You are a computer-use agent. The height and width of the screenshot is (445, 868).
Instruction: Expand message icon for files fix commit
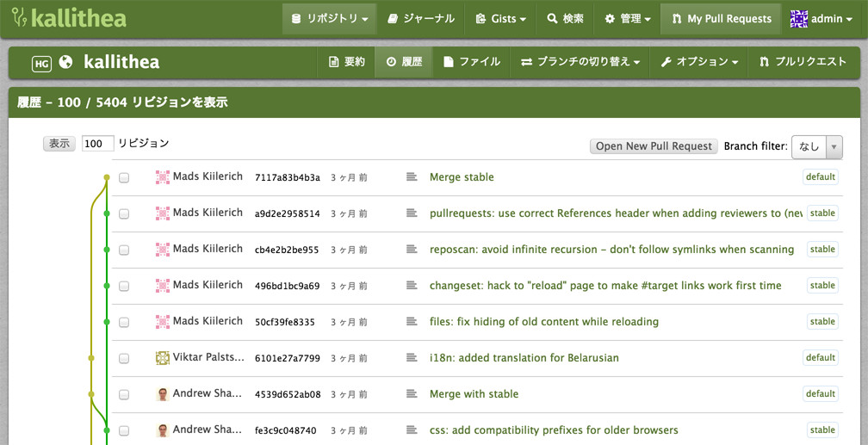412,322
